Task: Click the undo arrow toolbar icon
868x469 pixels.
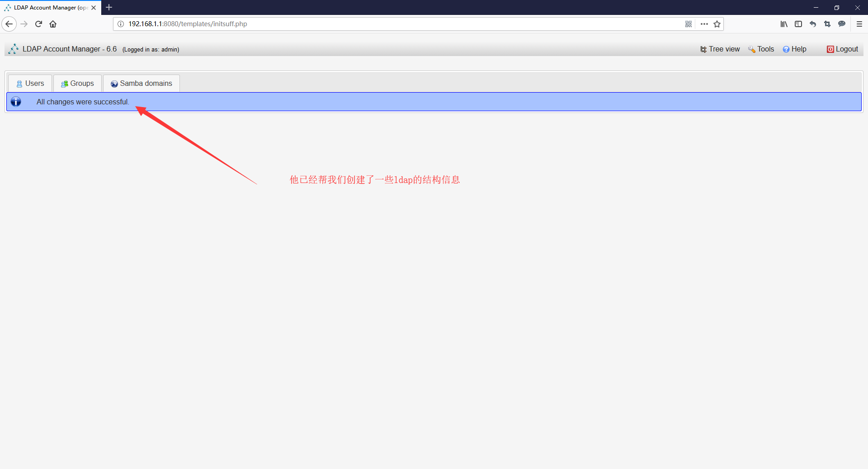Action: 813,24
